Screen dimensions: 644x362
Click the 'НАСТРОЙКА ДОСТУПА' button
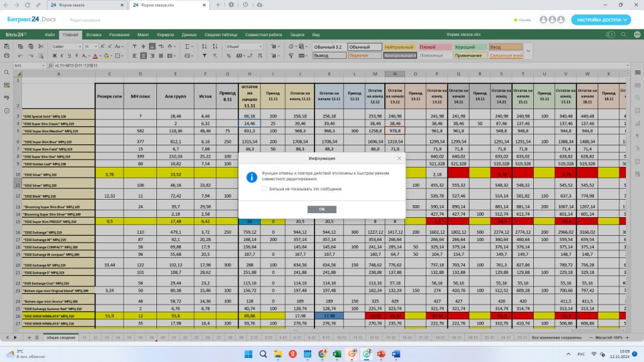pyautogui.click(x=601, y=20)
